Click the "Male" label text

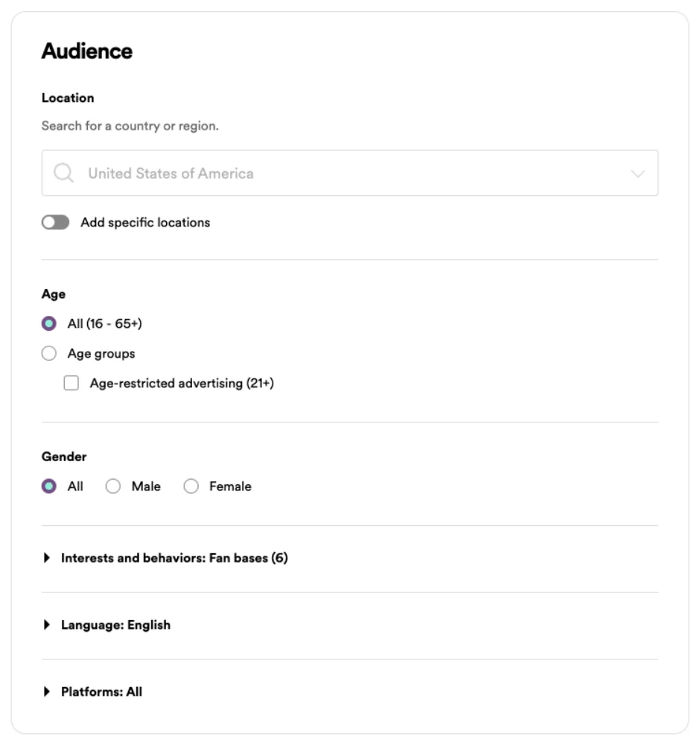click(x=146, y=486)
